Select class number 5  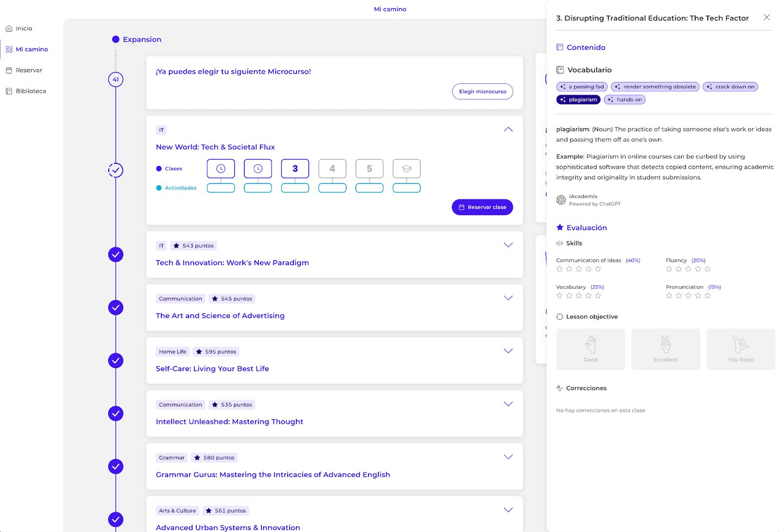[370, 169]
